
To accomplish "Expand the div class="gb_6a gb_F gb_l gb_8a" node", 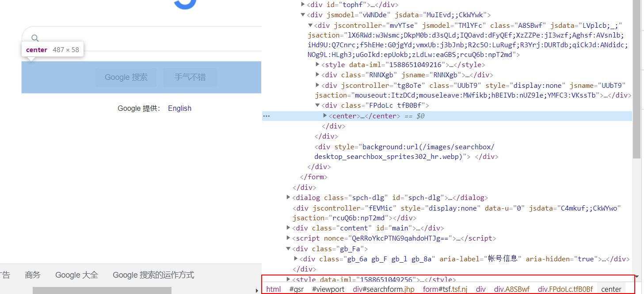I will pos(296,259).
